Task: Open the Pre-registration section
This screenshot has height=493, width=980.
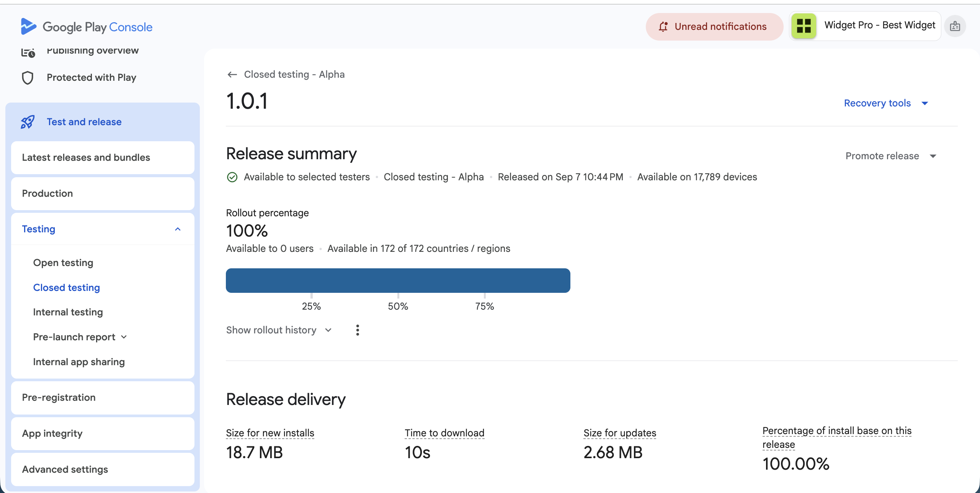Action: 103,397
